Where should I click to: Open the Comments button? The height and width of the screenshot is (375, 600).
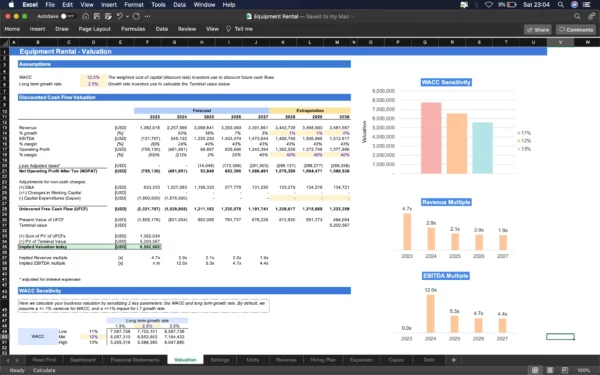pyautogui.click(x=576, y=29)
